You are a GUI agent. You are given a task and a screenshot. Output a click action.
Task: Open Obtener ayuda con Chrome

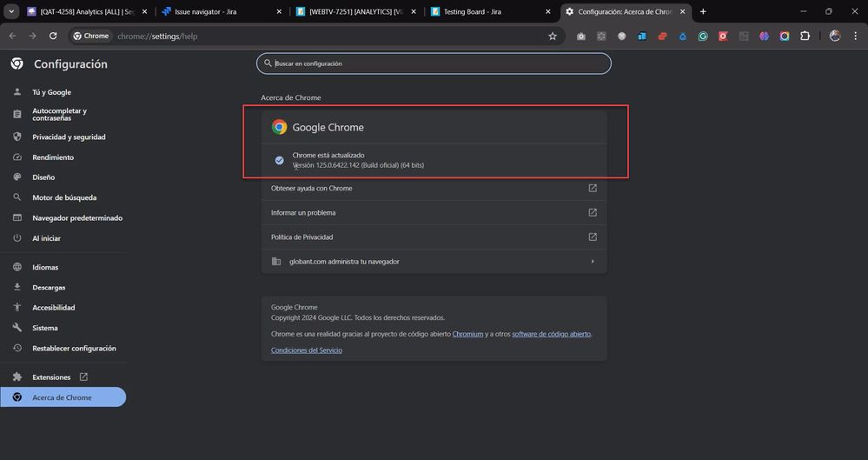coord(434,189)
